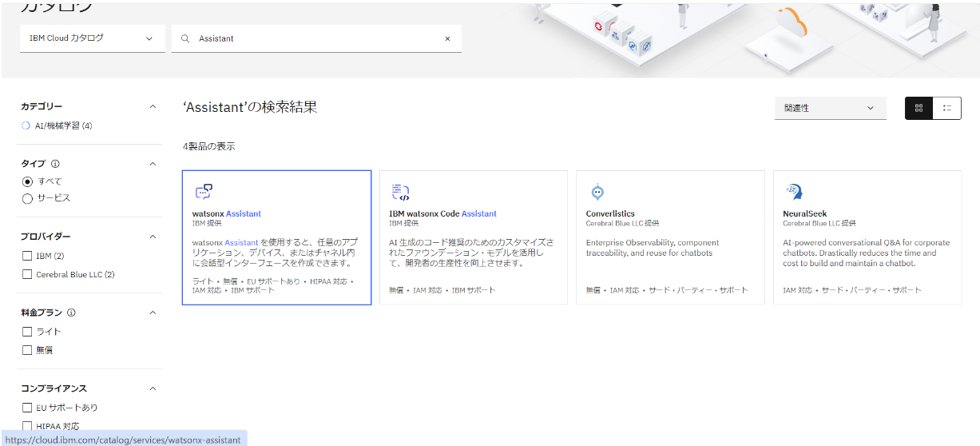The width and height of the screenshot is (980, 446).
Task: Click the NeuralSeek brain icon
Action: coord(793,192)
